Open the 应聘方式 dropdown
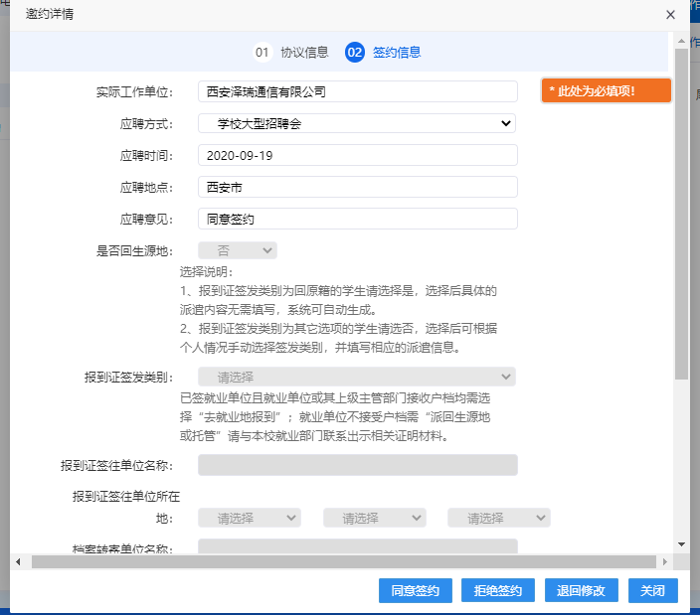 tap(357, 123)
